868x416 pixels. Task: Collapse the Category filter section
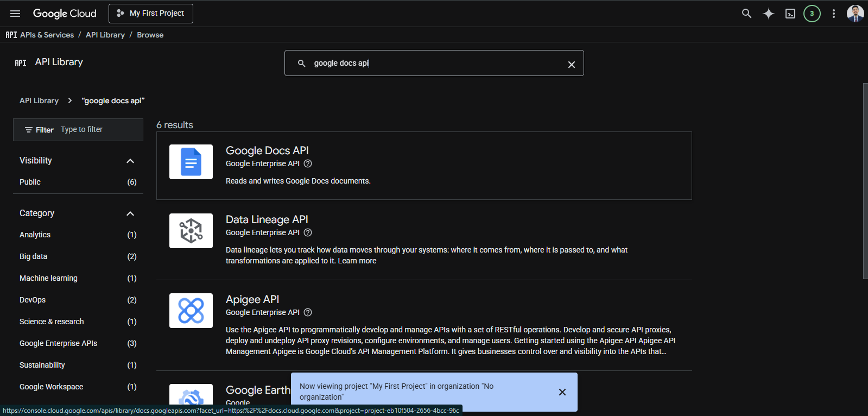[130, 213]
